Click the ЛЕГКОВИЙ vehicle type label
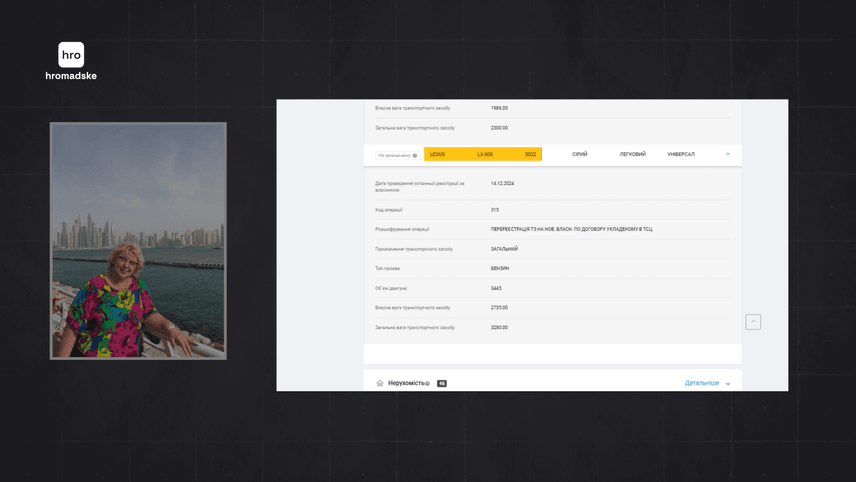This screenshot has height=482, width=856. 633,154
